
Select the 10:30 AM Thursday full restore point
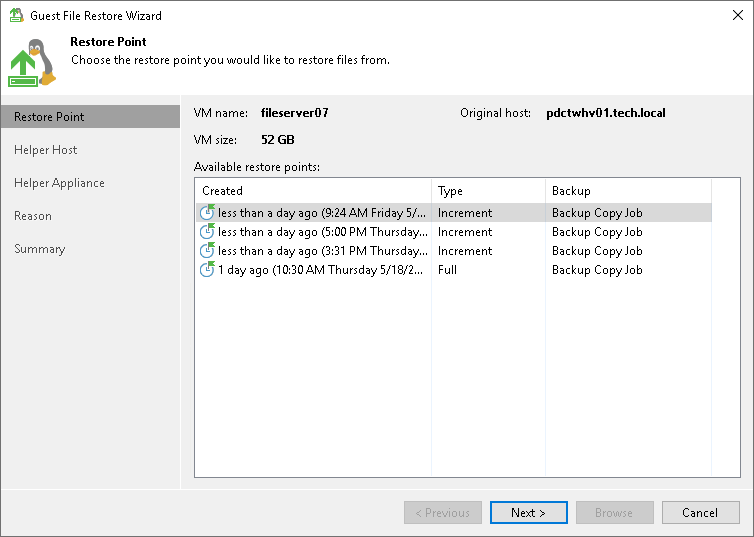(x=453, y=270)
